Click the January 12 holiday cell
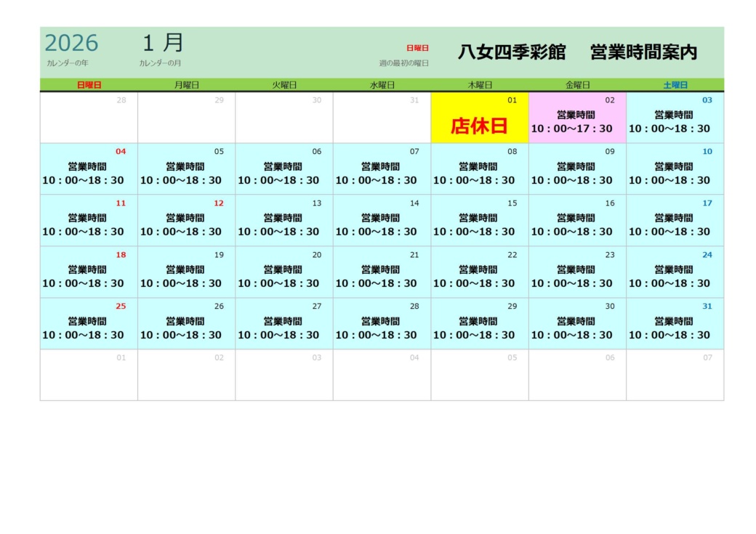756x534 pixels. click(x=186, y=221)
